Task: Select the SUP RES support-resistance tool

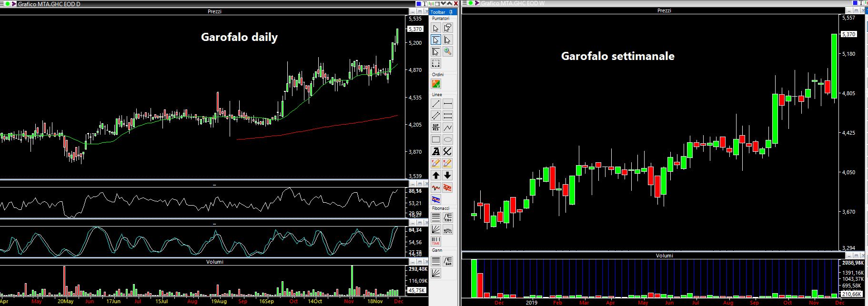Action: coord(436,127)
